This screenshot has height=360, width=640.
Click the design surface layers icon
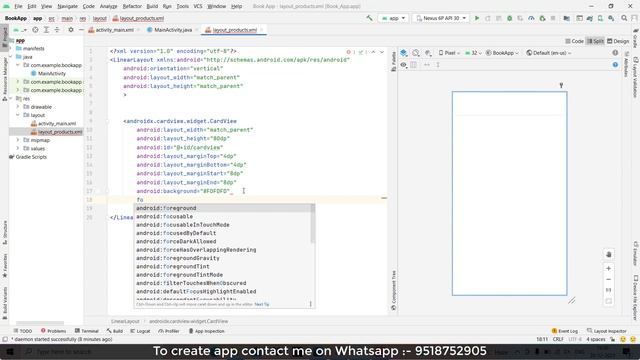pyautogui.click(x=404, y=53)
